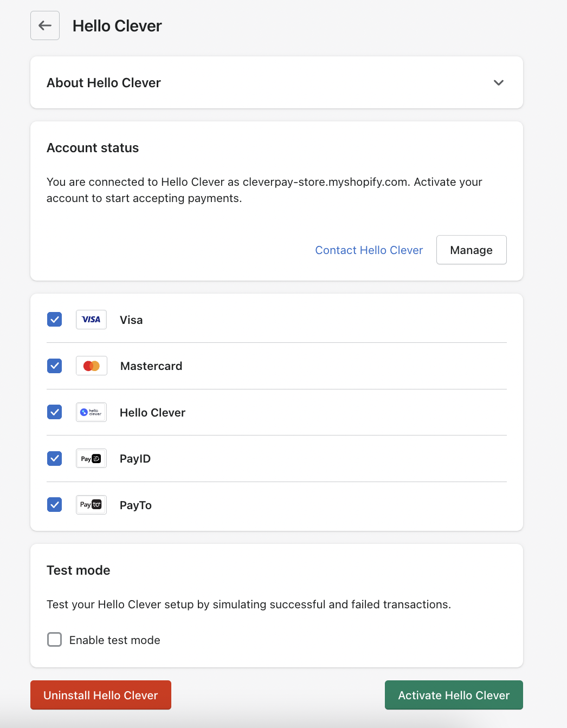Click the PayID logo icon
The height and width of the screenshot is (728, 567).
(91, 459)
